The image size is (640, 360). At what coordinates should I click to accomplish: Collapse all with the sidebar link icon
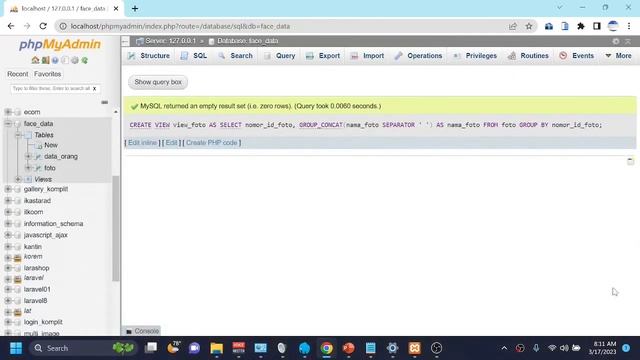tap(104, 102)
